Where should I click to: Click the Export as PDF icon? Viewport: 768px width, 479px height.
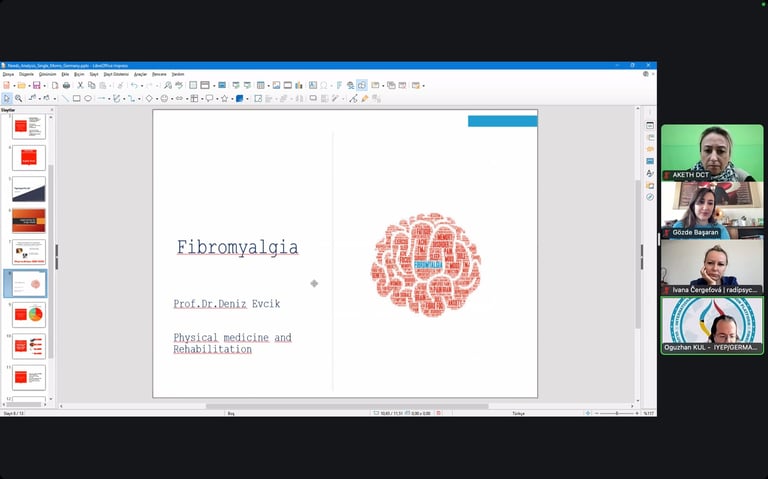point(55,86)
